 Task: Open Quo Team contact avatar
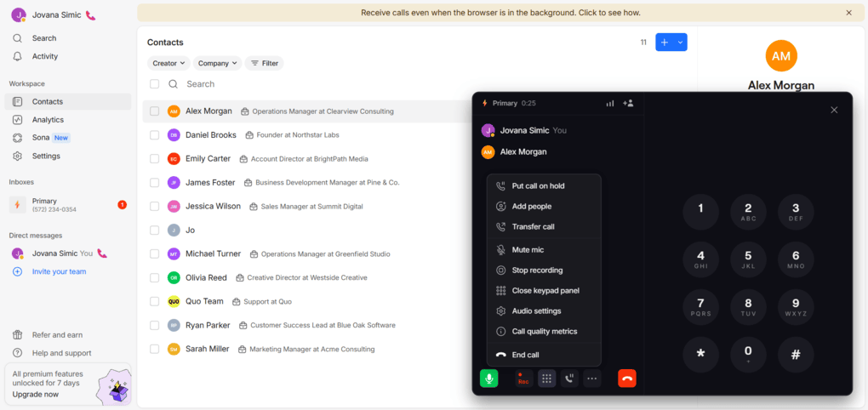coord(174,302)
